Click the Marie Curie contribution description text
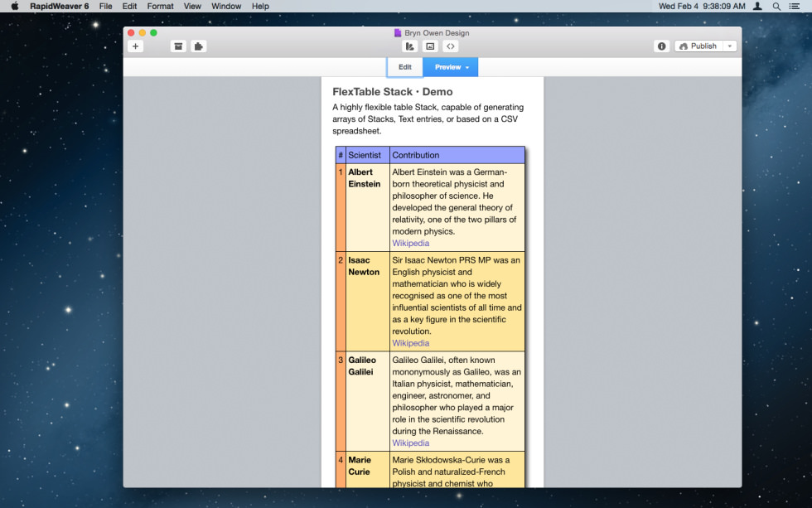The width and height of the screenshot is (812, 508). coord(451,472)
